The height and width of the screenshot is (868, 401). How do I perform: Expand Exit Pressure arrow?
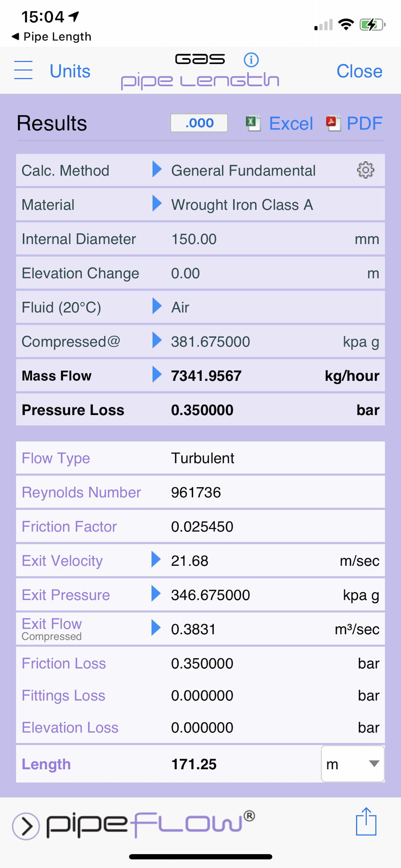(x=156, y=594)
